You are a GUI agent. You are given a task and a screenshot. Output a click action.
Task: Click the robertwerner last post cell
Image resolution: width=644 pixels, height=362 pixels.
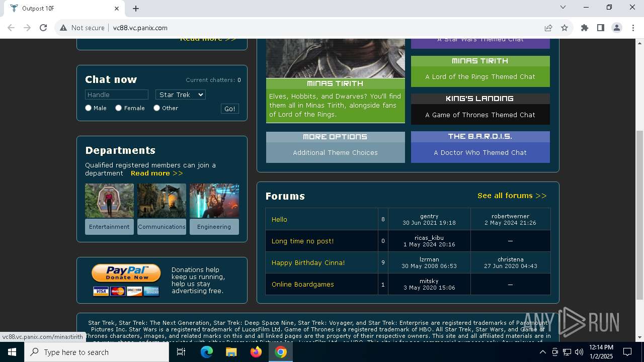[510, 219]
